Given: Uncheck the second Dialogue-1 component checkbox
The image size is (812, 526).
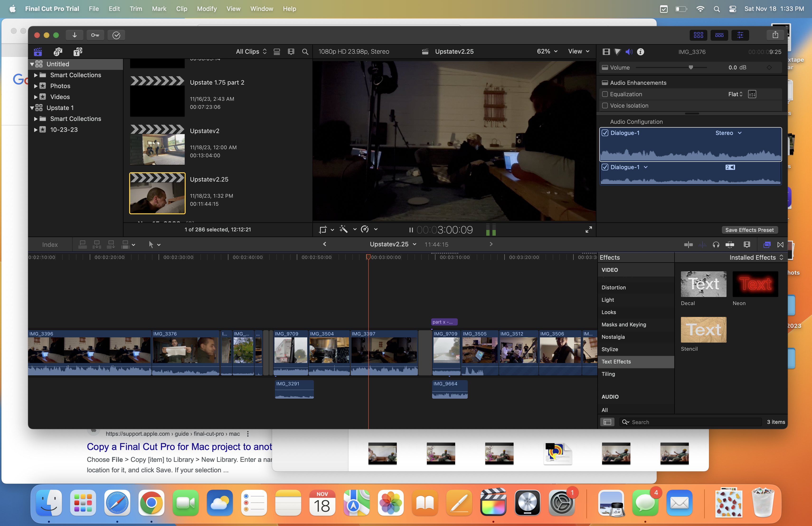Looking at the screenshot, I should pos(605,167).
